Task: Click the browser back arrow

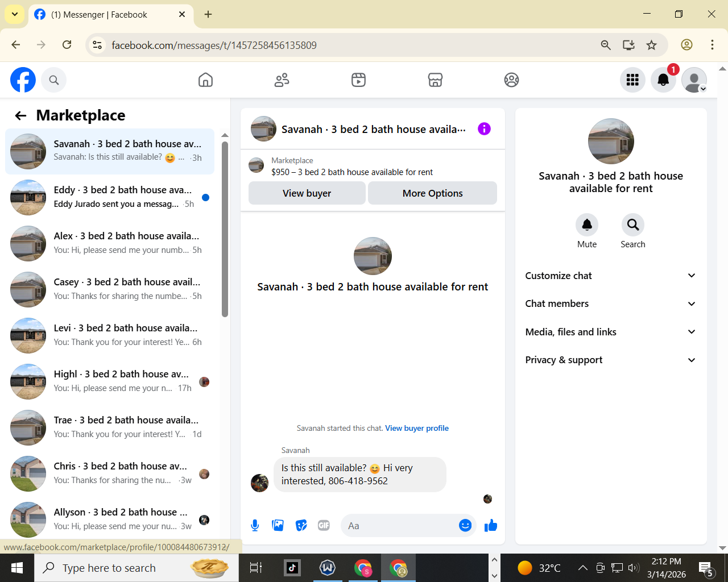Action: pos(16,45)
